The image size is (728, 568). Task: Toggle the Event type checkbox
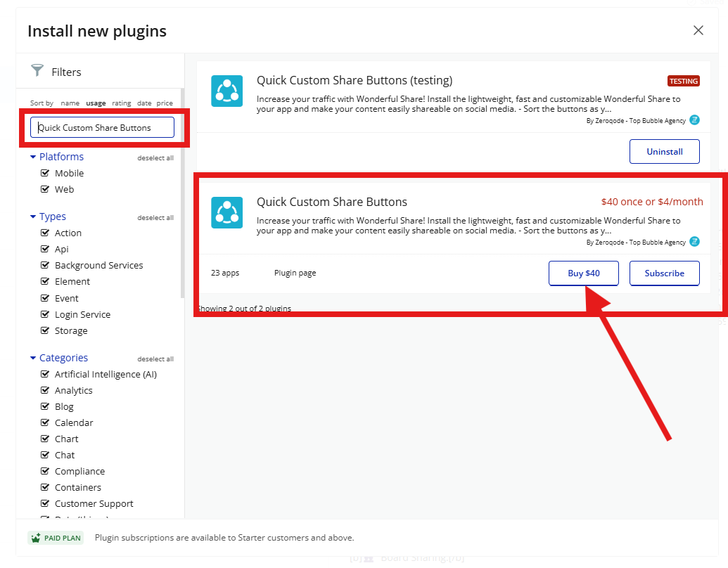click(x=45, y=298)
